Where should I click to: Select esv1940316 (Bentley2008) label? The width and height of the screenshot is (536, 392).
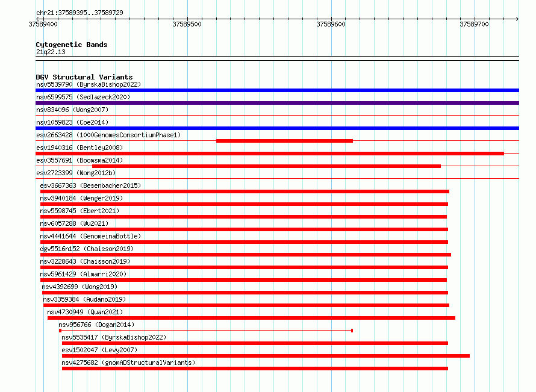79,148
